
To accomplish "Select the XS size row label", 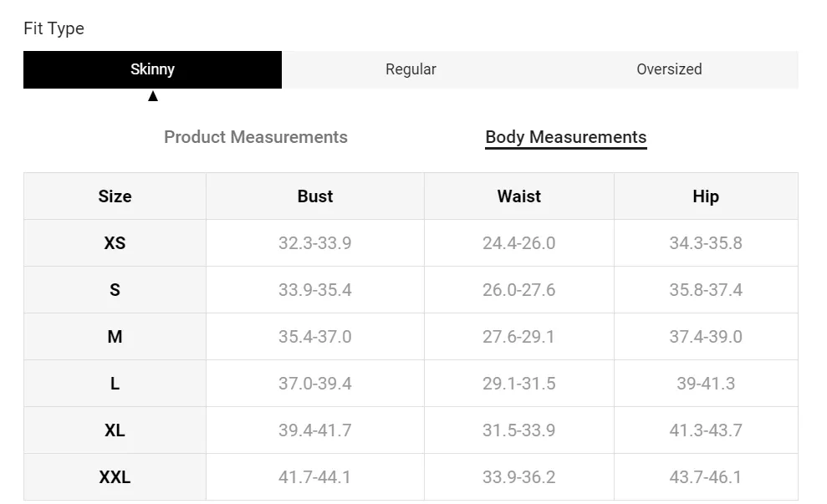I will pyautogui.click(x=115, y=243).
